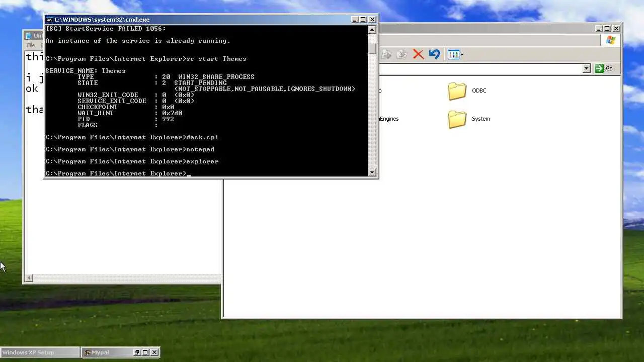Click the cmd.exe title bar system icon
This screenshot has height=362, width=644.
coord(49,20)
